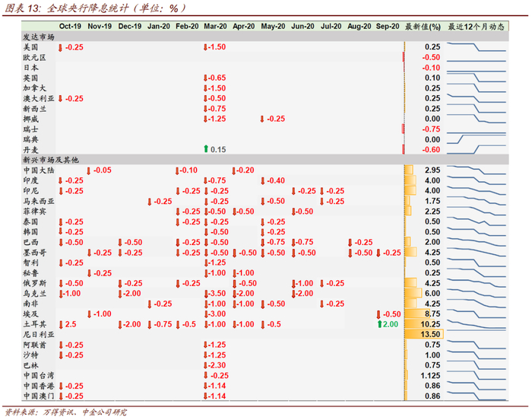532x420 pixels.
Task: Click the Aug-20 column header
Action: pyautogui.click(x=359, y=26)
